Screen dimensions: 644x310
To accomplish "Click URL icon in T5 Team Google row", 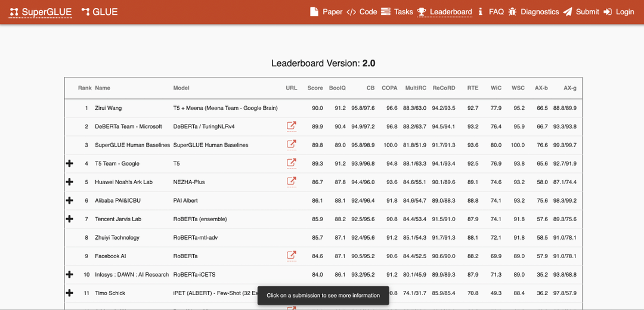I will click(x=291, y=163).
